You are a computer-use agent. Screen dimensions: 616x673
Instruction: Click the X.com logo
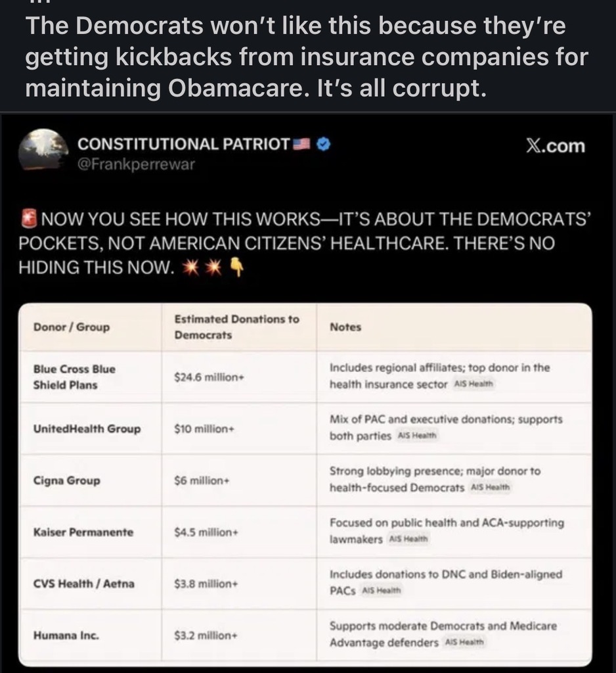(556, 146)
